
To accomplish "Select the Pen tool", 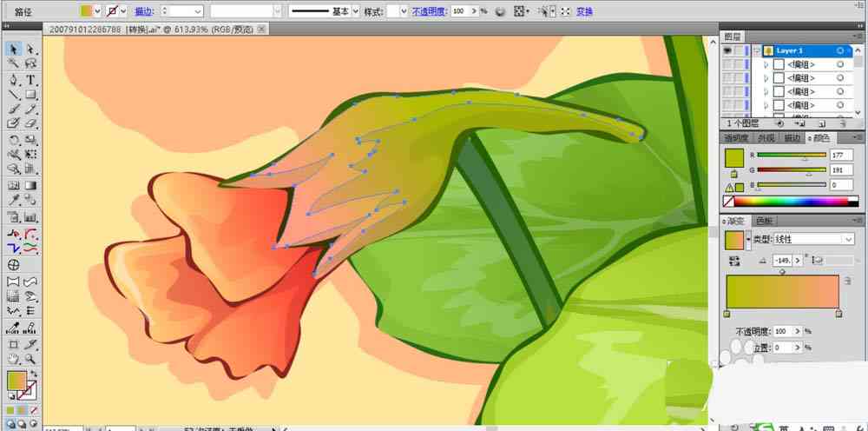I will (x=14, y=80).
